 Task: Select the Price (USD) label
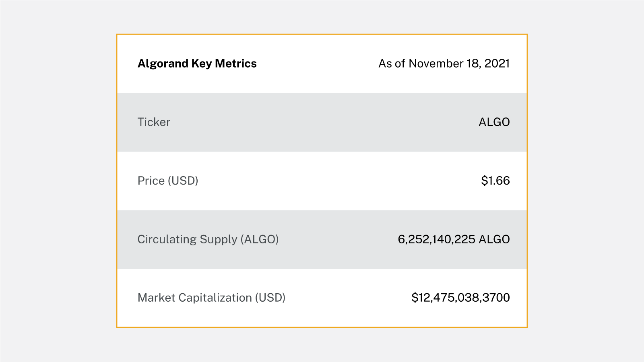click(168, 181)
